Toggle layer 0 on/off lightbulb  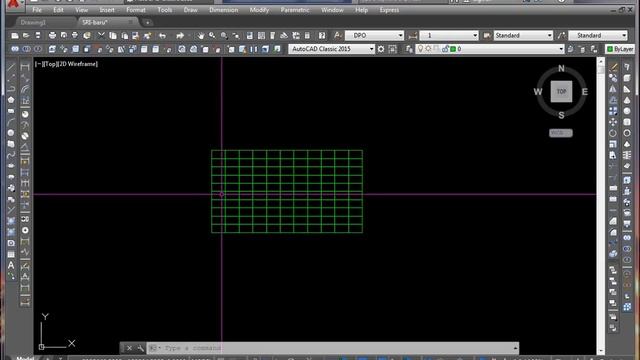pyautogui.click(x=420, y=49)
